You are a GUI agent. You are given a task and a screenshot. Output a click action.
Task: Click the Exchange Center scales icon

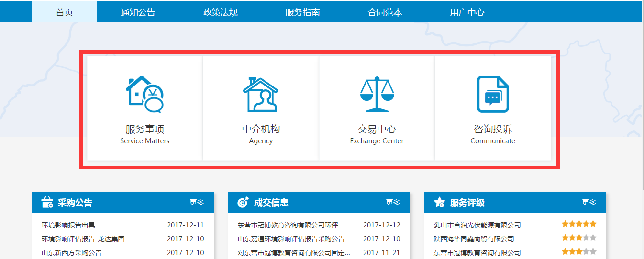[x=377, y=94]
